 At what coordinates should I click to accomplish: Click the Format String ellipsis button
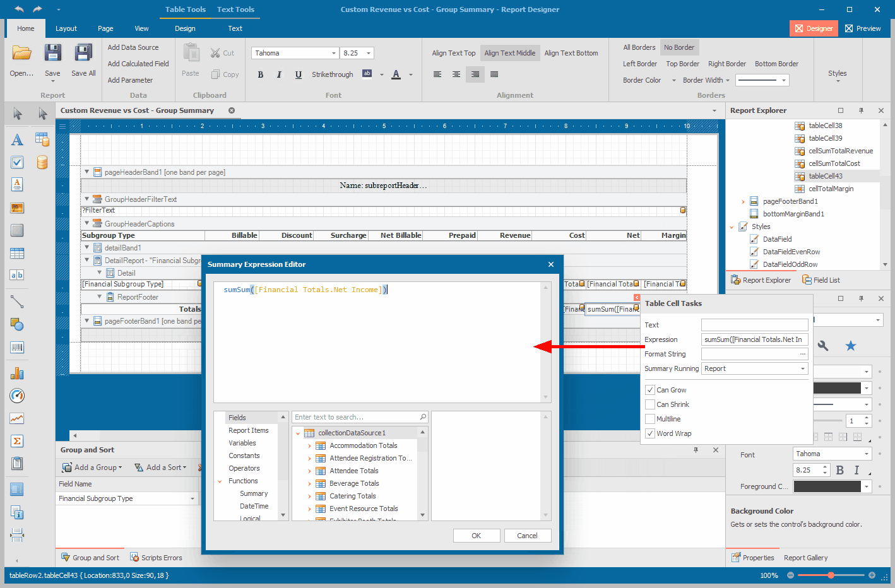[803, 355]
